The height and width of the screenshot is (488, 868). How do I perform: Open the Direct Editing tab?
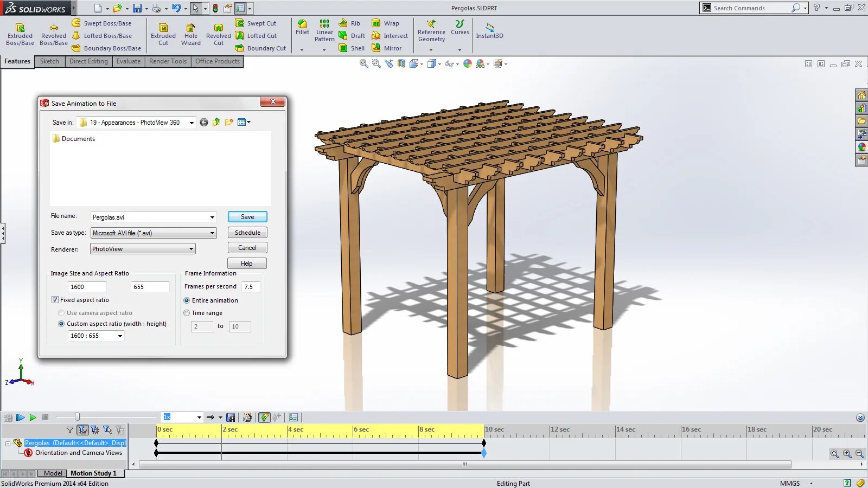pos(88,61)
